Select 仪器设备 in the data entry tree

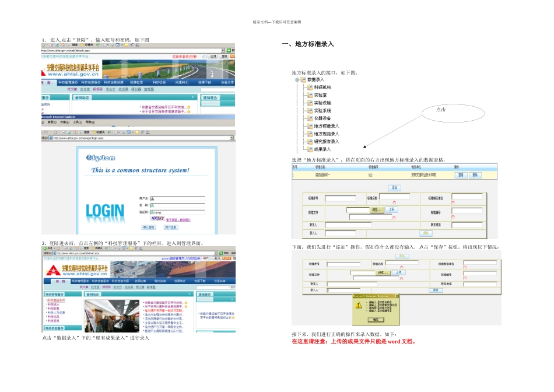click(x=322, y=118)
